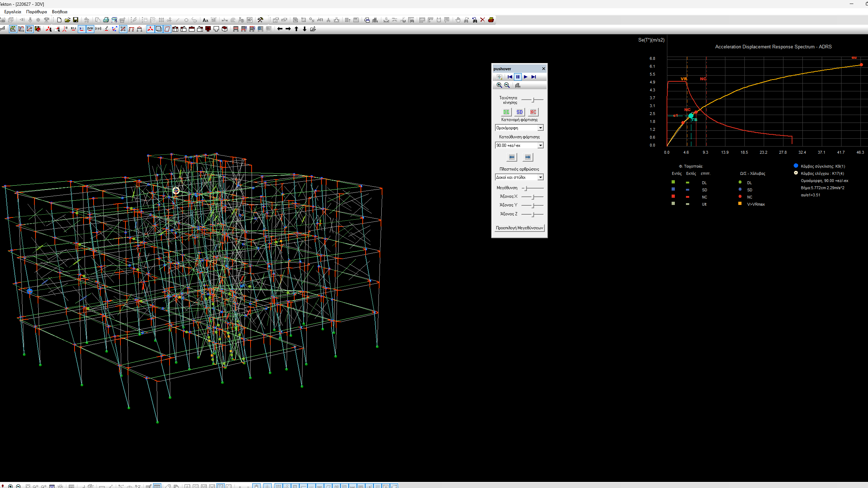868x488 pixels.
Task: Click the left black arrow icon
Action: tap(280, 29)
